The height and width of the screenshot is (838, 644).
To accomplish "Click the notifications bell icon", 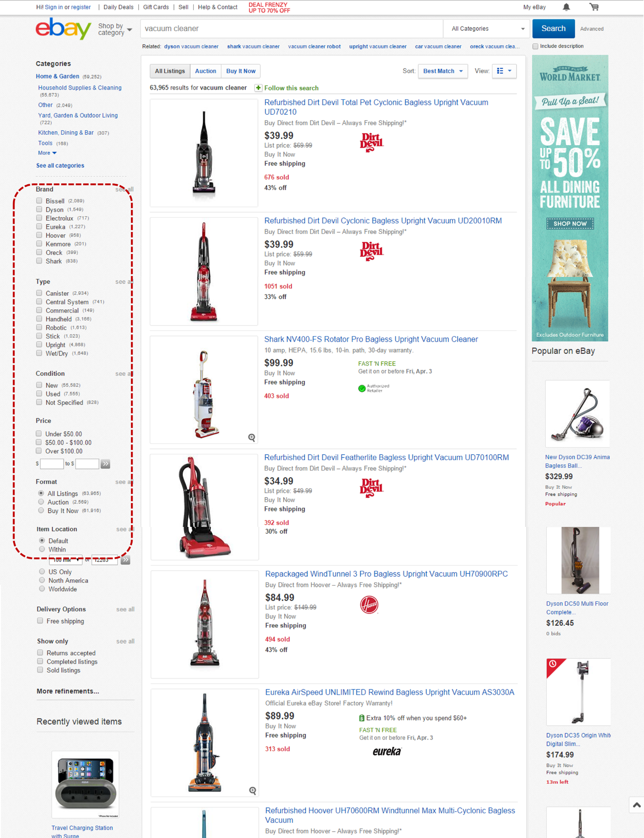I will (567, 7).
